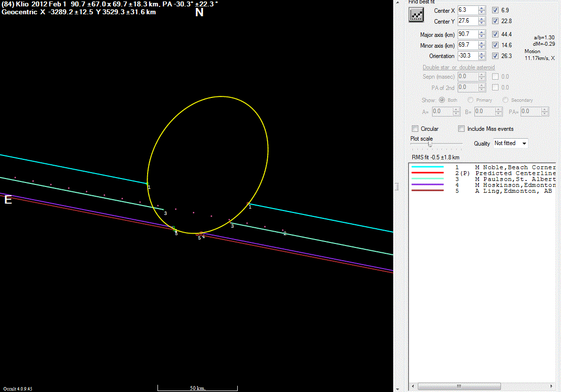
Task: Click the Plot scale slider handle
Action: click(430, 144)
